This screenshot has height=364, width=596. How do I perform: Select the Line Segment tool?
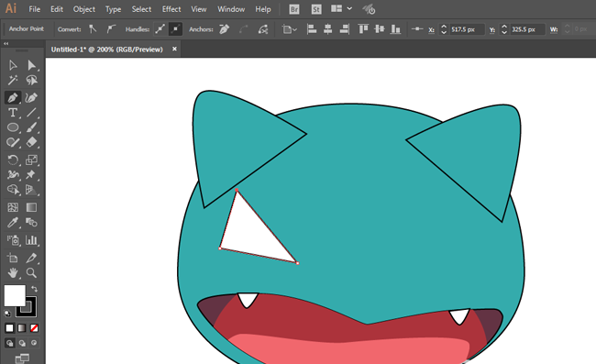pos(31,113)
